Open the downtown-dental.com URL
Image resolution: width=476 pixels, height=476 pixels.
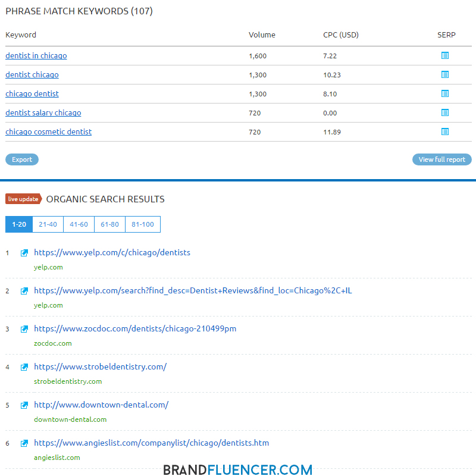101,405
